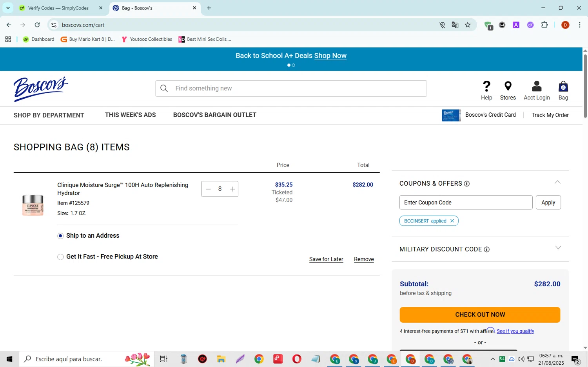The height and width of the screenshot is (367, 588).
Task: Click the location blocked icon in address bar
Action: pos(442,25)
